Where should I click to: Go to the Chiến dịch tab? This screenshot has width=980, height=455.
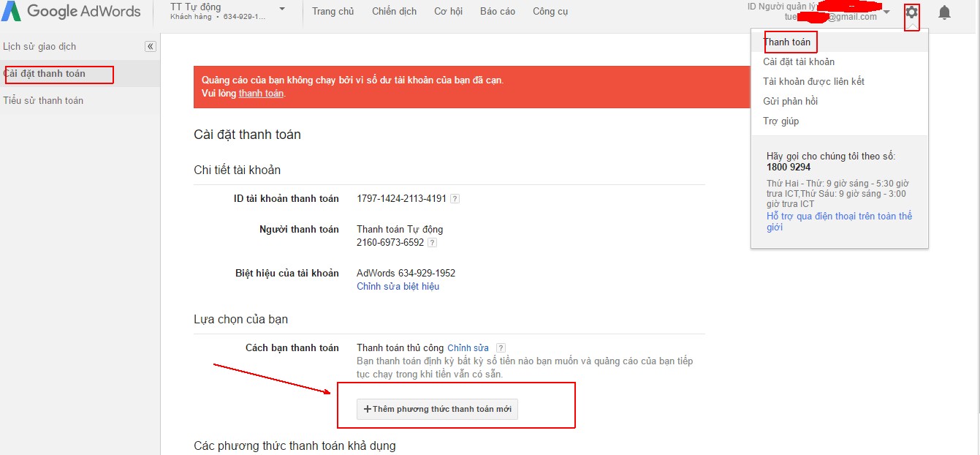pos(394,11)
